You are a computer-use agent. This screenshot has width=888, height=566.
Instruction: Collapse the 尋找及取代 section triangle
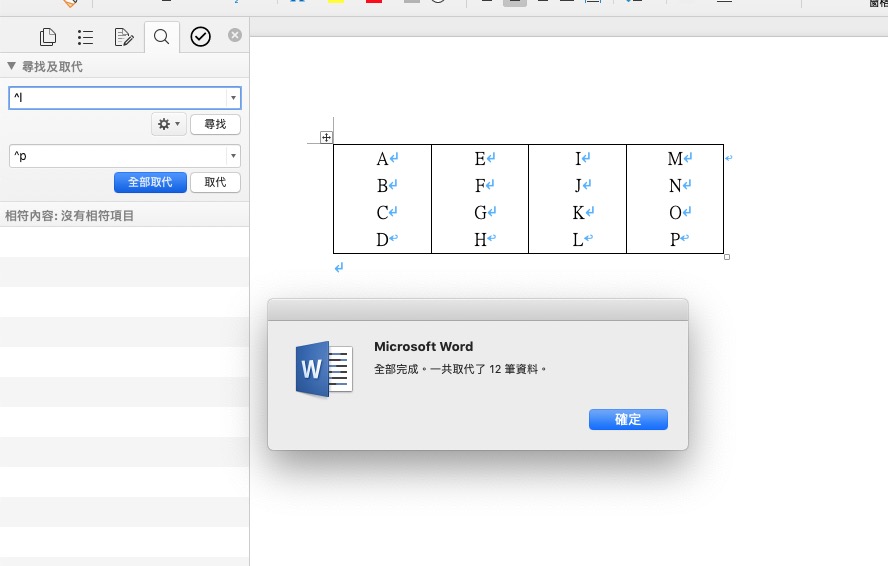coord(11,67)
